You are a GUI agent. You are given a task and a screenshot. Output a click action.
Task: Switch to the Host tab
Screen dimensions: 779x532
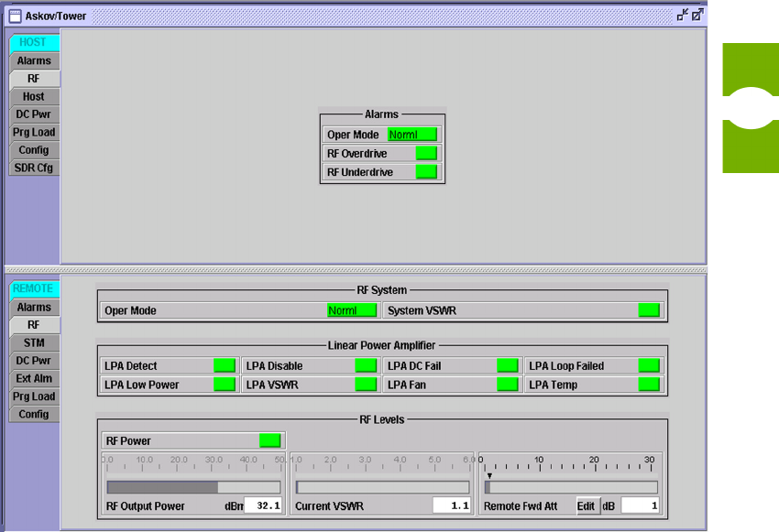point(34,96)
